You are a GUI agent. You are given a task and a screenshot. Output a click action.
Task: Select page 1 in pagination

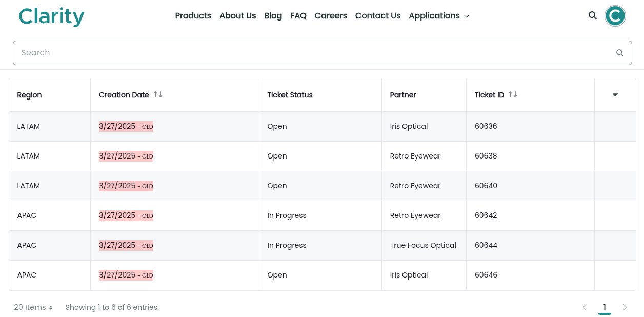605,307
